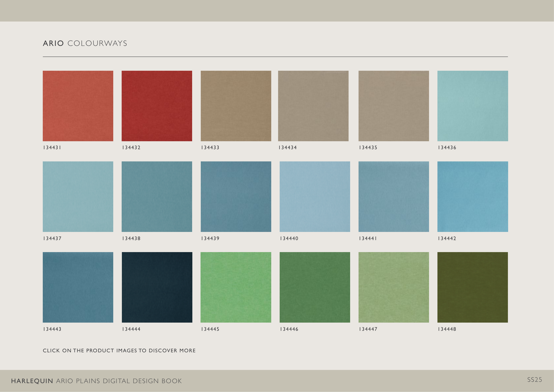Click the 134431 terracotta red swatch

coord(78,106)
